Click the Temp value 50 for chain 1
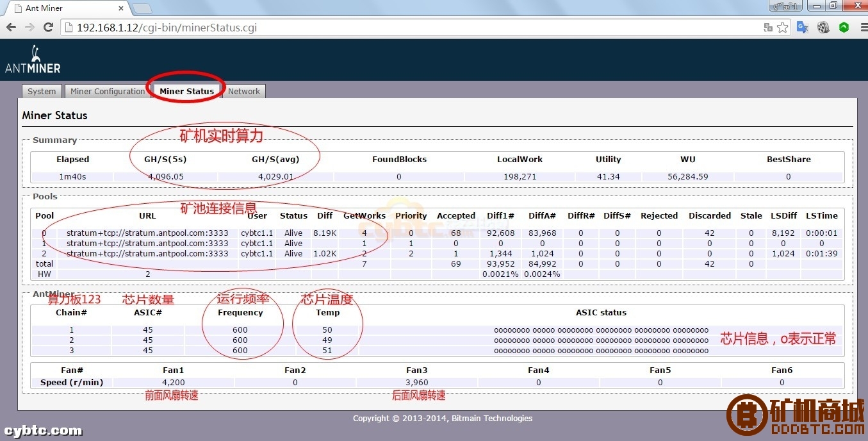 tap(327, 330)
